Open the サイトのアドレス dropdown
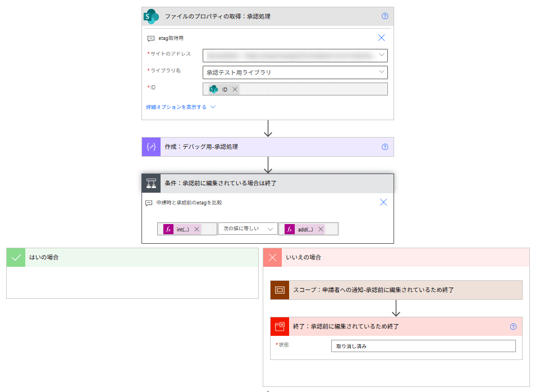Viewport: 535px width, 392px height. click(382, 55)
